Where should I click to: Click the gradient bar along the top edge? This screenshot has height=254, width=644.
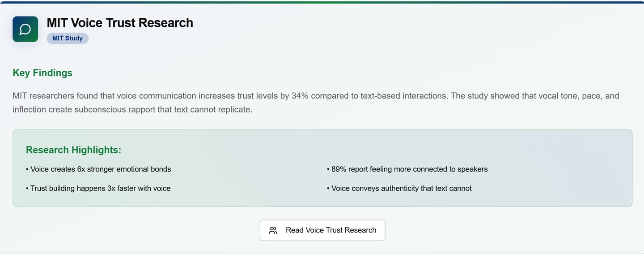pyautogui.click(x=322, y=2)
